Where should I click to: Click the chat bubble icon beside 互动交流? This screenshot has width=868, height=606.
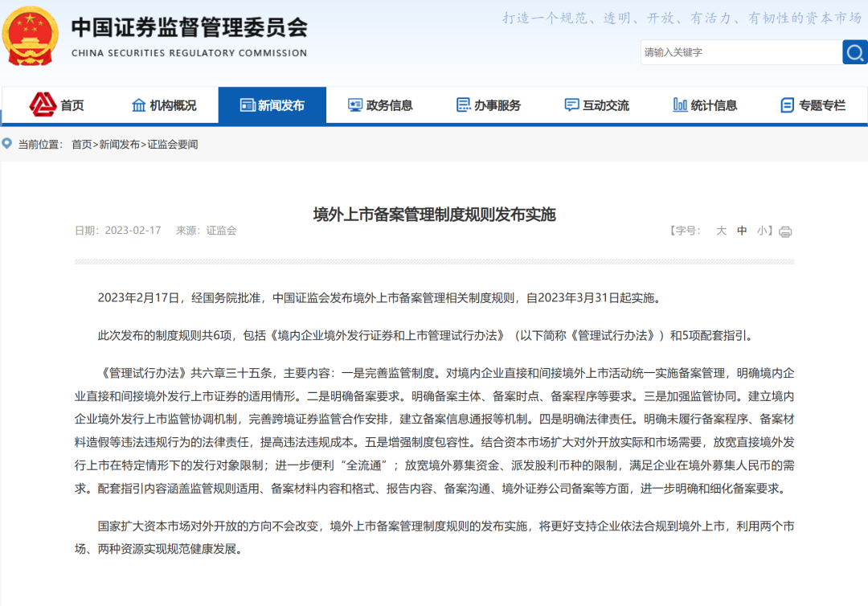click(572, 105)
